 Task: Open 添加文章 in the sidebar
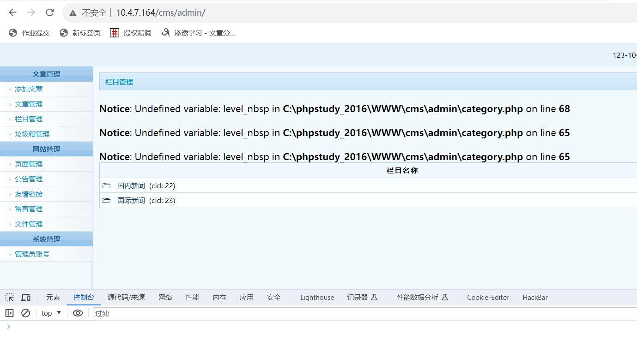pyautogui.click(x=29, y=89)
